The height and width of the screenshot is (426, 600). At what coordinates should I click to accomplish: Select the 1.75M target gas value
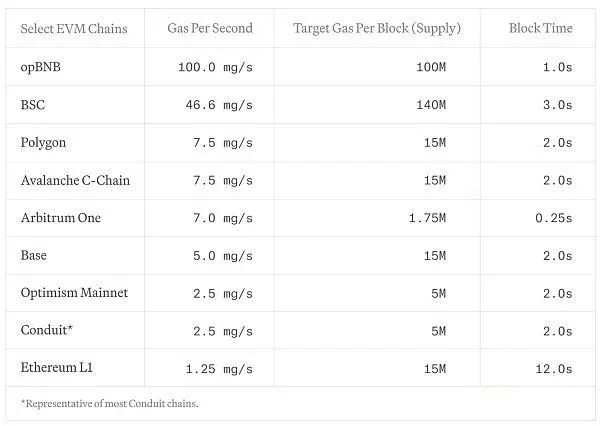point(427,218)
